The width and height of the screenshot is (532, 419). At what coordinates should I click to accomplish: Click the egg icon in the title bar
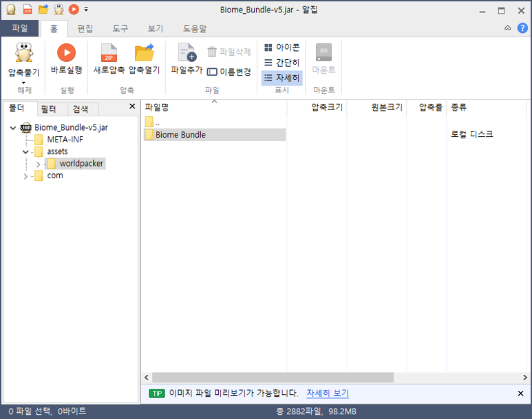[x=11, y=10]
